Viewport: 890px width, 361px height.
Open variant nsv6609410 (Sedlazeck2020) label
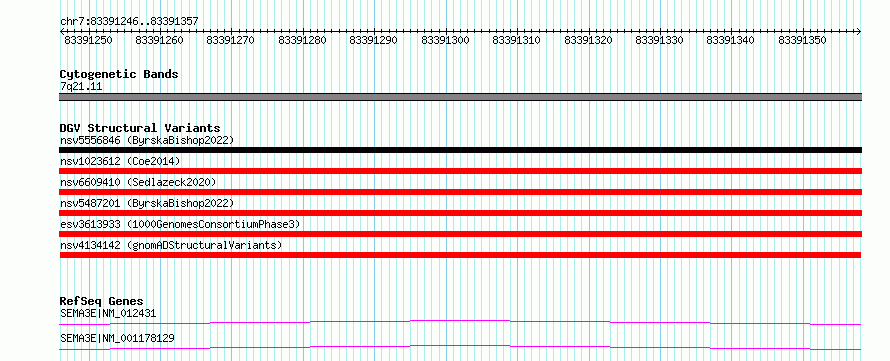138,182
